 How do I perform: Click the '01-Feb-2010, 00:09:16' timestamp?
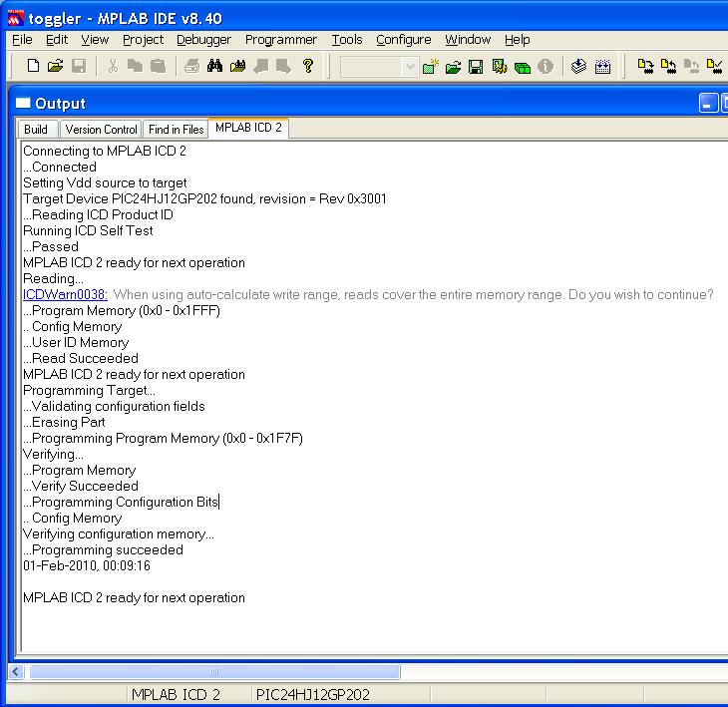tap(87, 565)
